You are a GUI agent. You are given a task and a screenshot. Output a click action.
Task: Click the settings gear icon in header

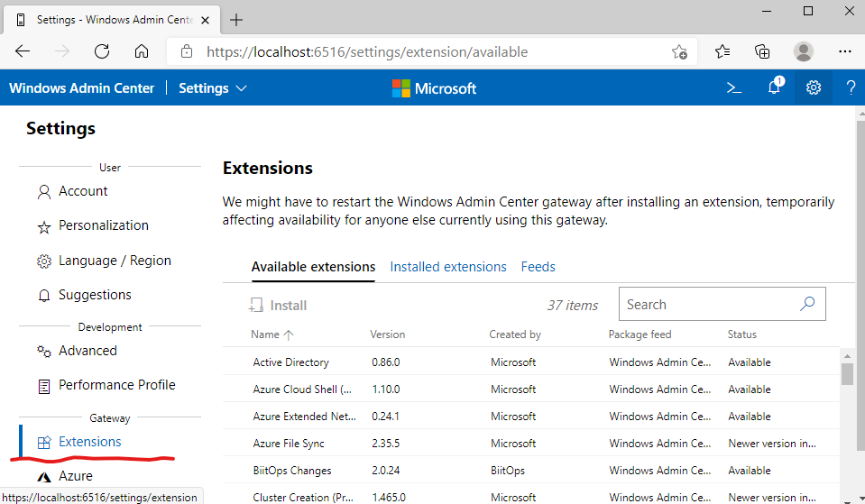click(x=814, y=87)
